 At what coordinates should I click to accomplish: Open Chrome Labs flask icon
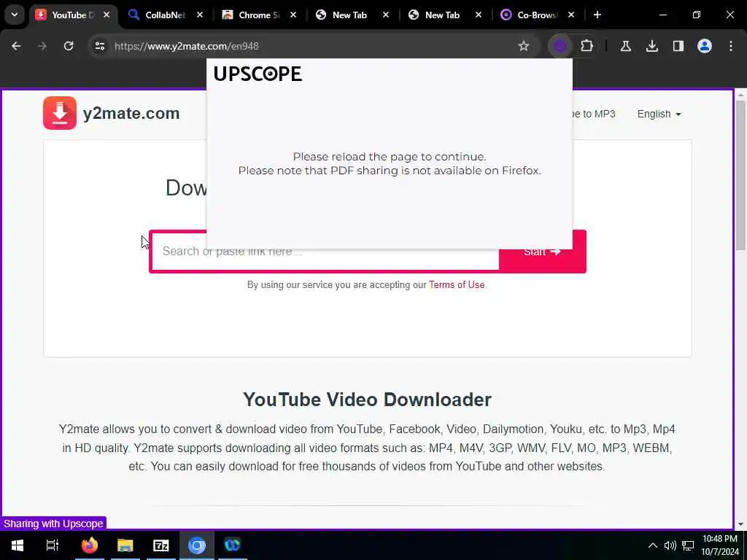click(x=625, y=46)
